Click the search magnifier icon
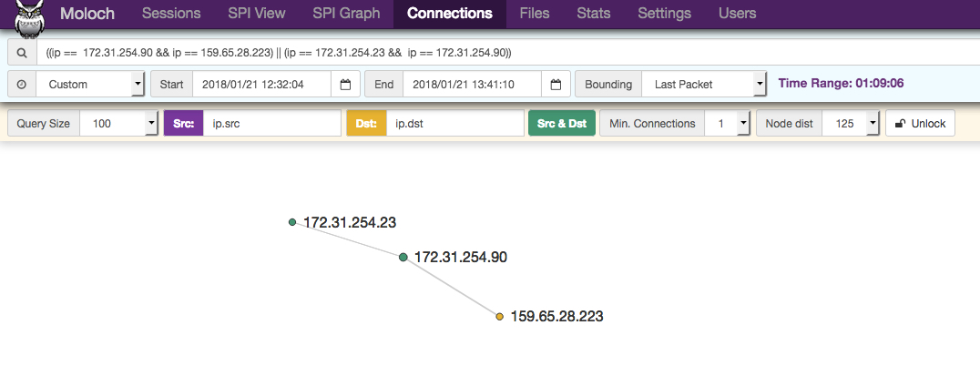 [22, 53]
